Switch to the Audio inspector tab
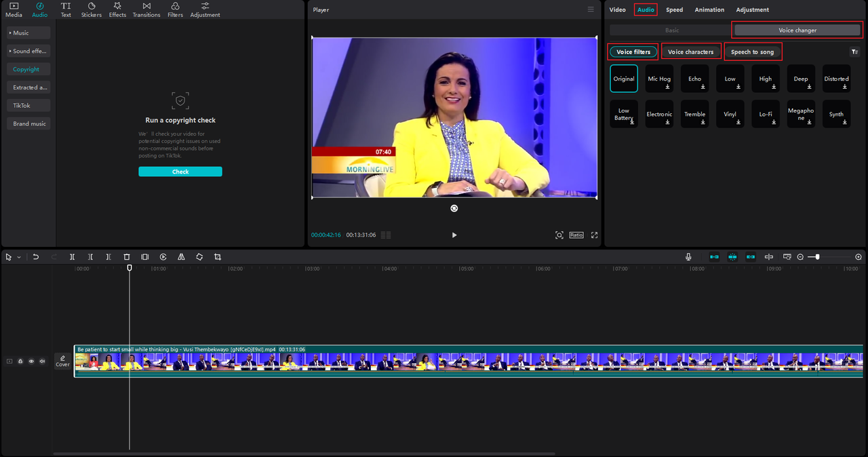Viewport: 868px width, 457px height. tap(646, 9)
